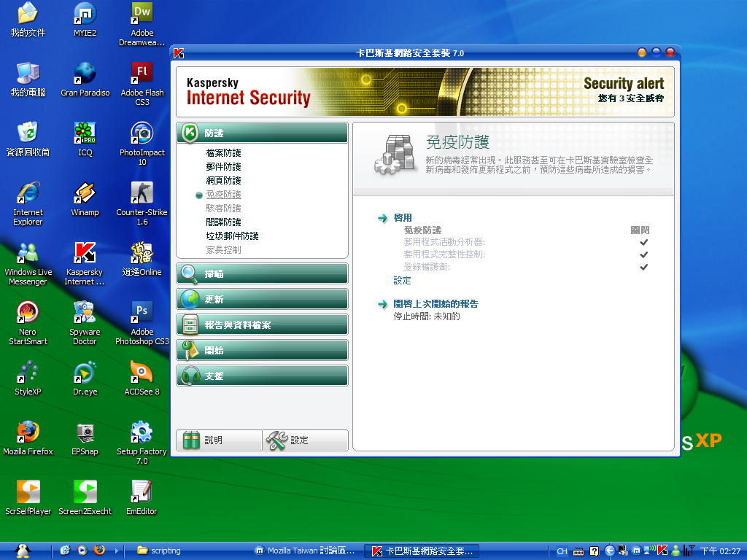The width and height of the screenshot is (747, 560).
Task: Open the 說明 help button
Action: [x=219, y=440]
